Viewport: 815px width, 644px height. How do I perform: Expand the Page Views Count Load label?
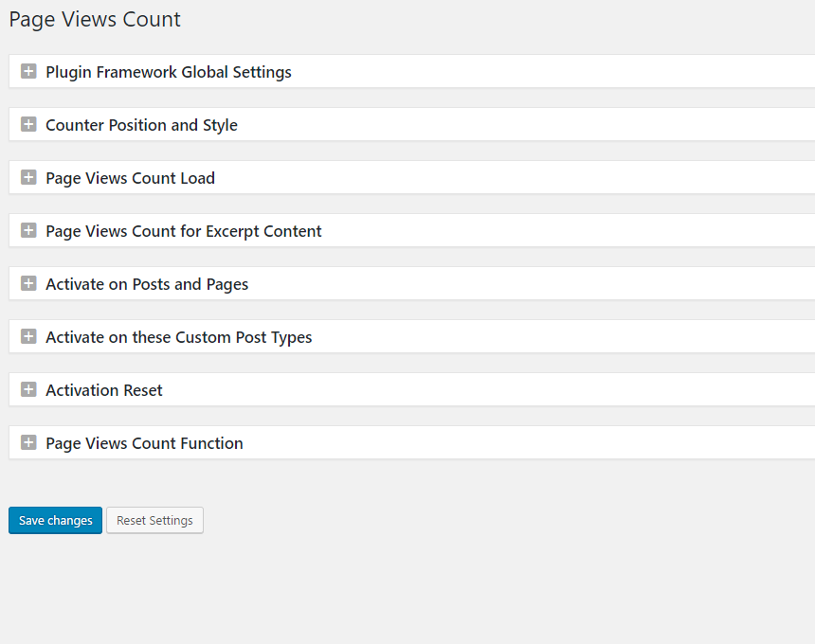point(130,178)
